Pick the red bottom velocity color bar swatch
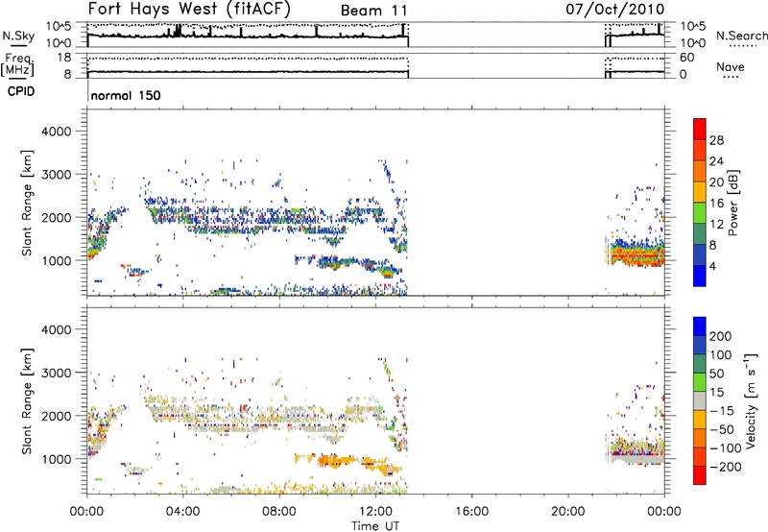Image resolution: width=768 pixels, height=532 pixels. (700, 475)
